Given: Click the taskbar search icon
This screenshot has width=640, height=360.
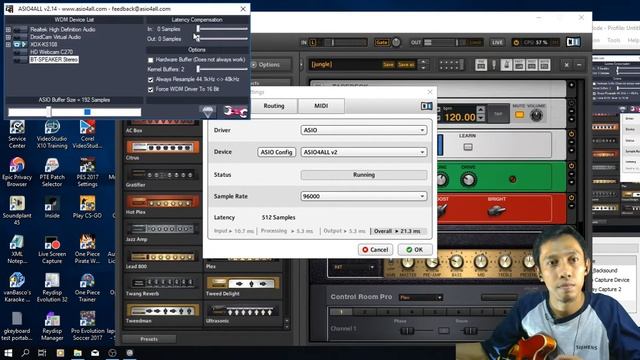Looking at the screenshot, I should point(25,353).
